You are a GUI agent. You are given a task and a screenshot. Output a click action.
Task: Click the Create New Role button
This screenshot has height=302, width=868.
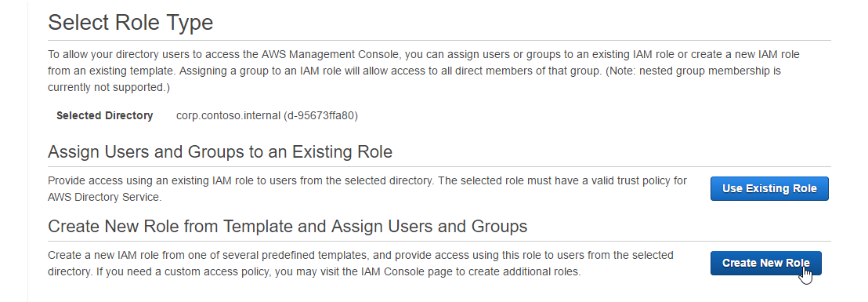tap(766, 263)
